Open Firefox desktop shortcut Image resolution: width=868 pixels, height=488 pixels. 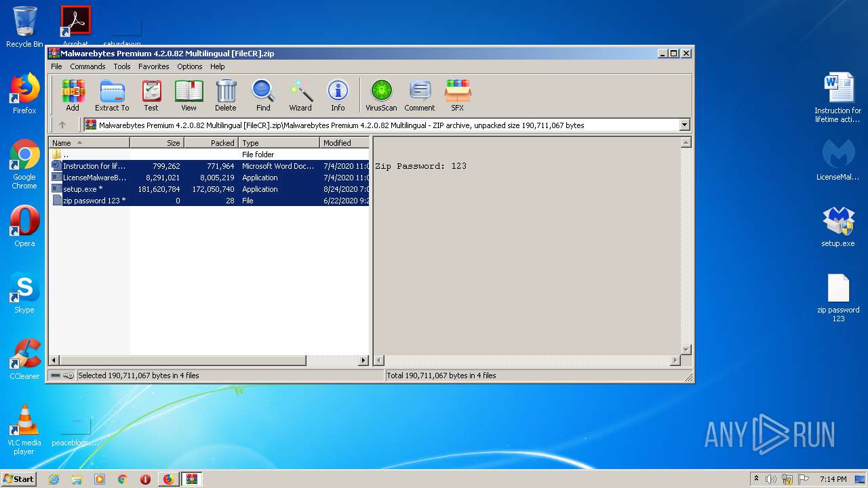point(24,94)
